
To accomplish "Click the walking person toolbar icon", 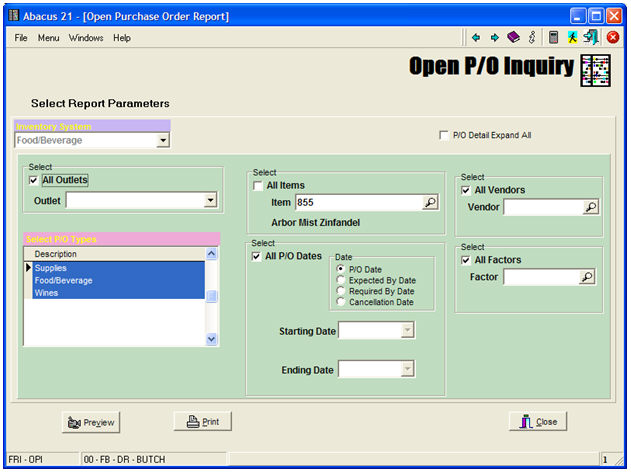I will tap(572, 37).
